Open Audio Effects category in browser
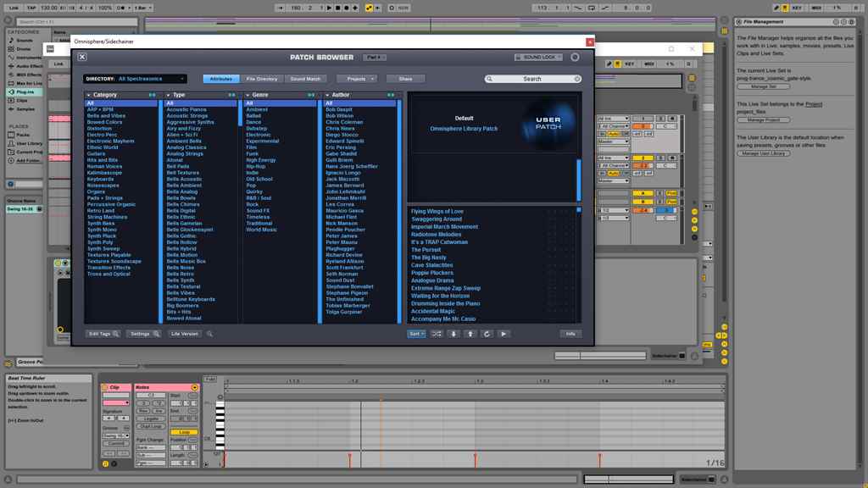 25,66
